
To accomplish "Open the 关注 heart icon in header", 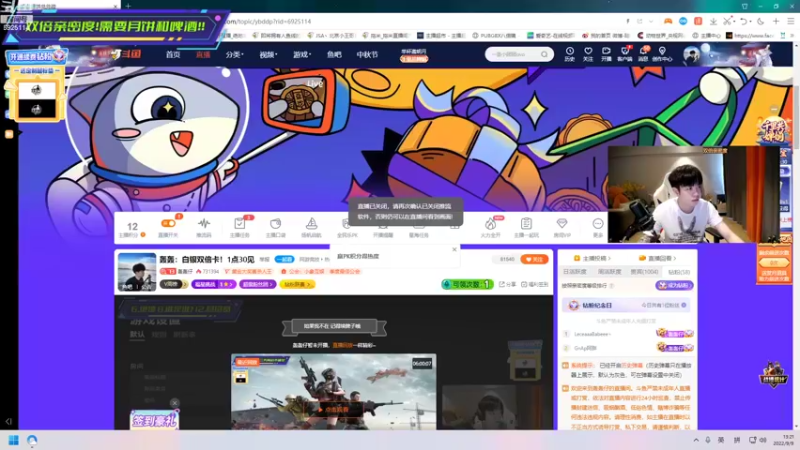I will tap(588, 54).
